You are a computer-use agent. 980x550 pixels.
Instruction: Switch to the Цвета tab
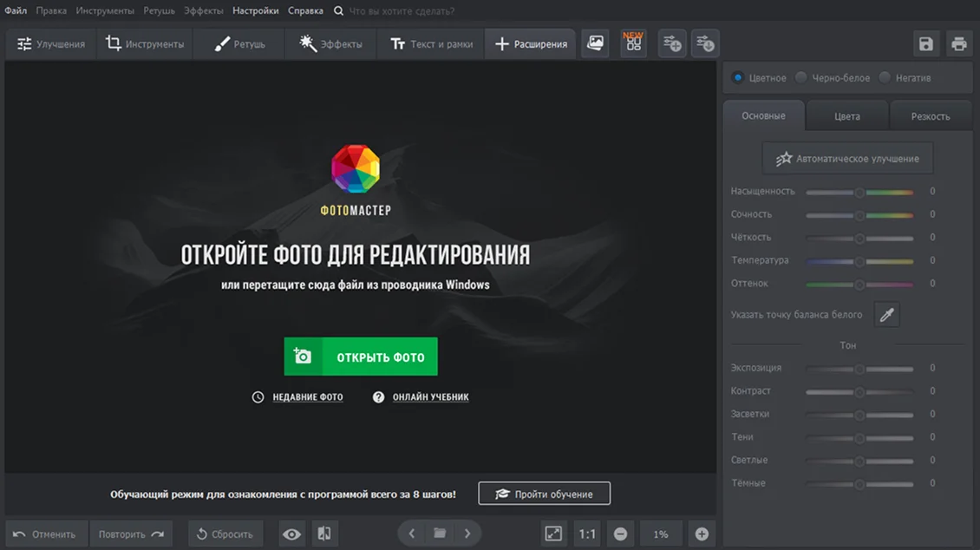[x=846, y=116]
